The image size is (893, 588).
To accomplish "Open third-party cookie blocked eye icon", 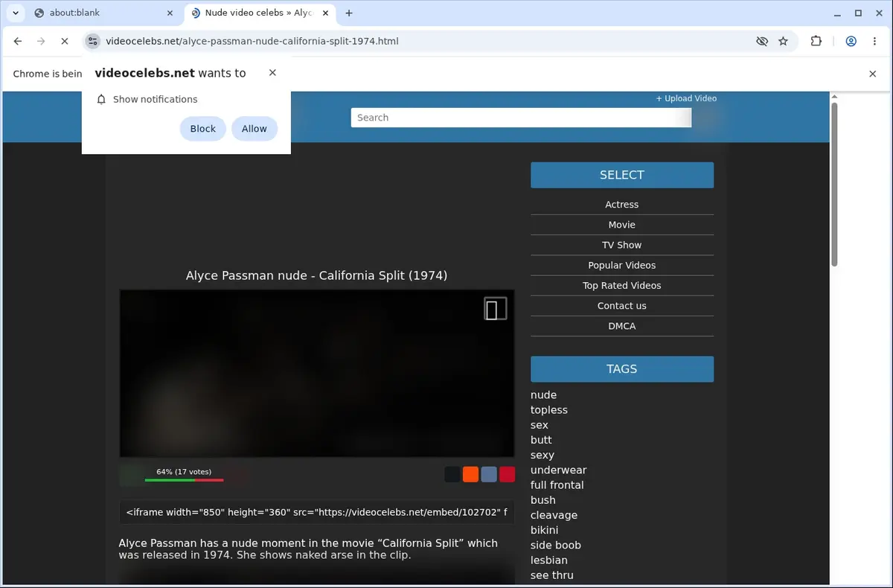I will [x=761, y=42].
